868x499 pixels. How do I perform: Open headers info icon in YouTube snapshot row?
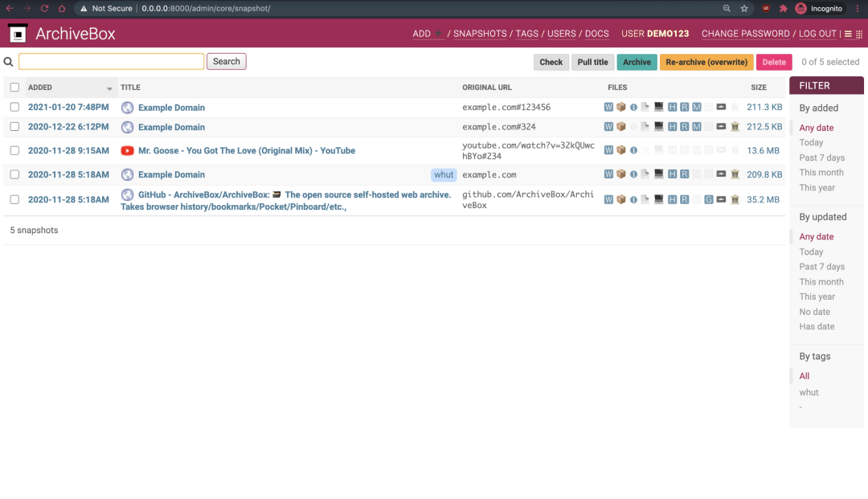(x=633, y=150)
